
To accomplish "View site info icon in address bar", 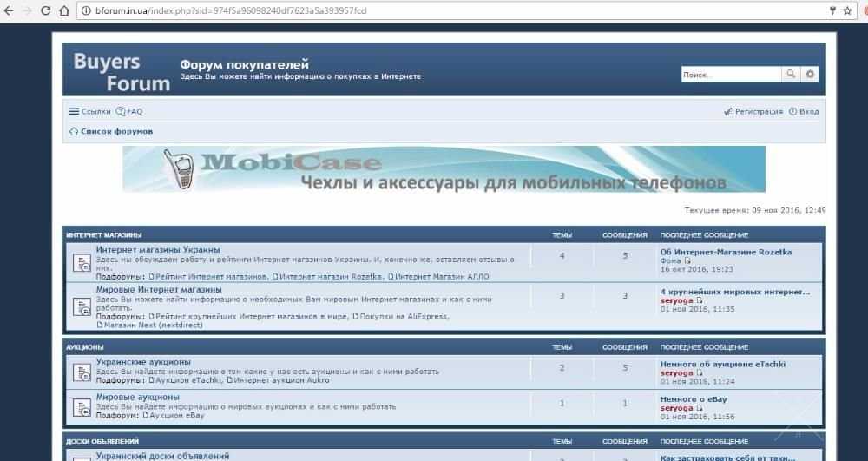I will pos(86,10).
